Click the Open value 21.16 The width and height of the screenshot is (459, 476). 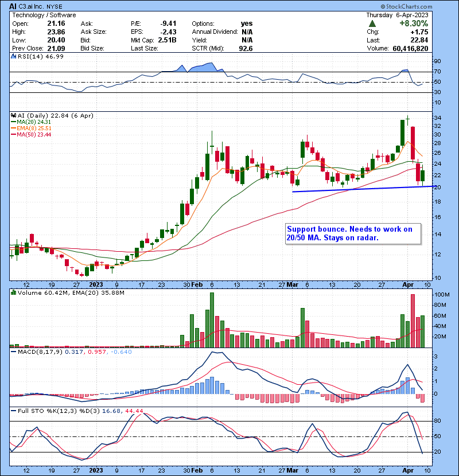(x=56, y=24)
